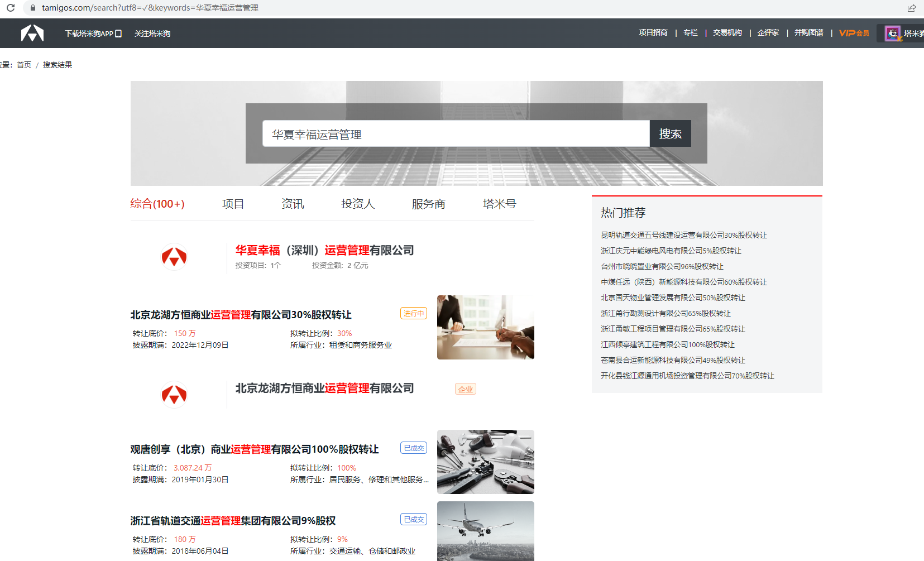Open 北京龙湖方恒商业运营管理有限公司 company result
The image size is (924, 561).
325,388
